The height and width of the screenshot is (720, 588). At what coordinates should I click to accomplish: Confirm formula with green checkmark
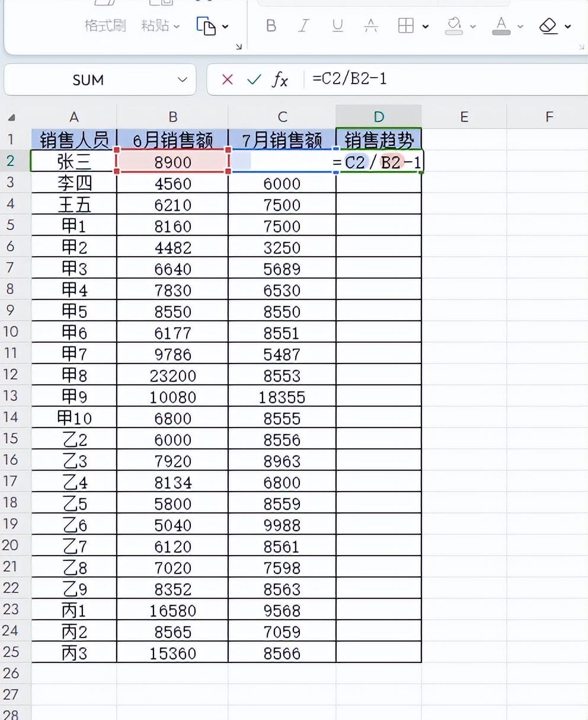coord(254,79)
